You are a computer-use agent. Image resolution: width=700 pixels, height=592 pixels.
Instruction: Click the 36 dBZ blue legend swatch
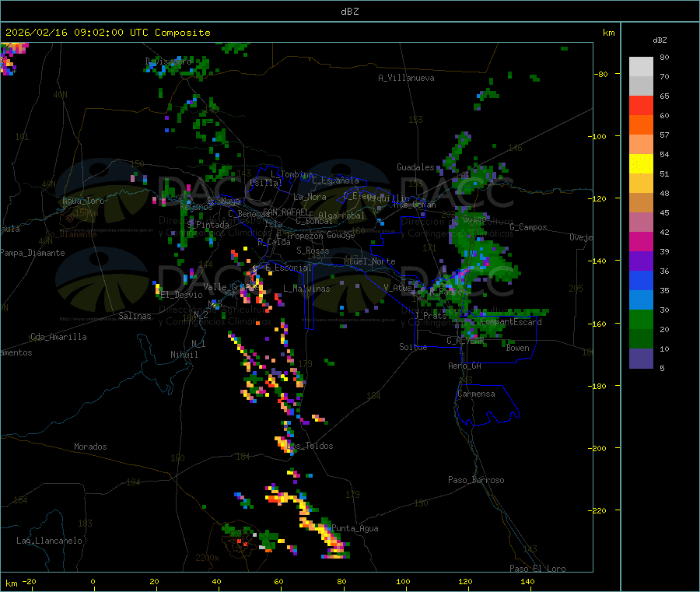coord(641,280)
